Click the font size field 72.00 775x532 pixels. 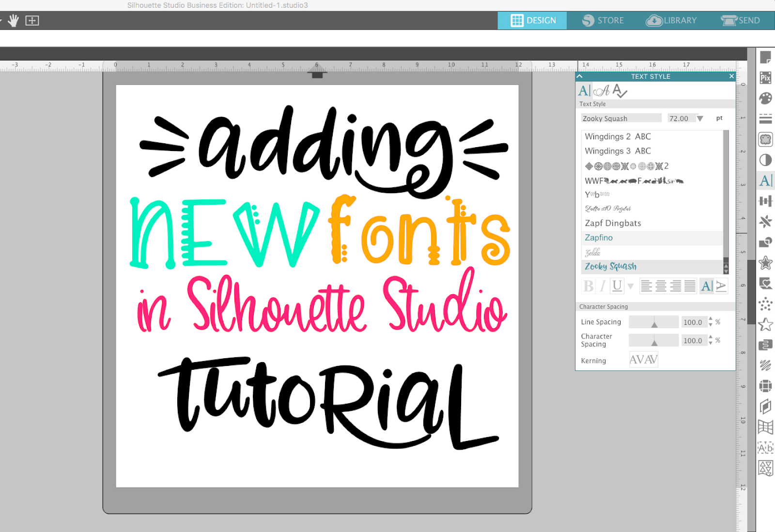click(x=682, y=118)
